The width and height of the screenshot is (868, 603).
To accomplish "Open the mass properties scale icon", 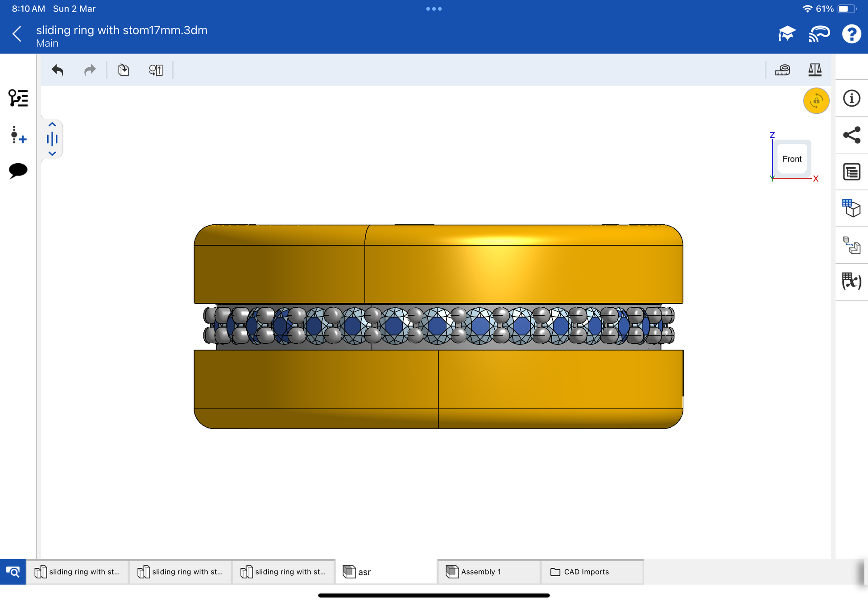I will pyautogui.click(x=815, y=70).
